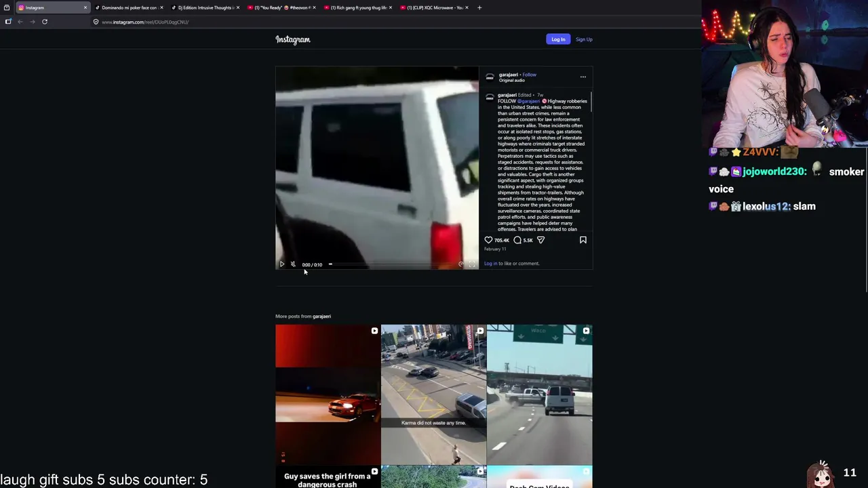Open 'Karma did not waste any time' reel
The width and height of the screenshot is (868, 488).
coord(433,394)
